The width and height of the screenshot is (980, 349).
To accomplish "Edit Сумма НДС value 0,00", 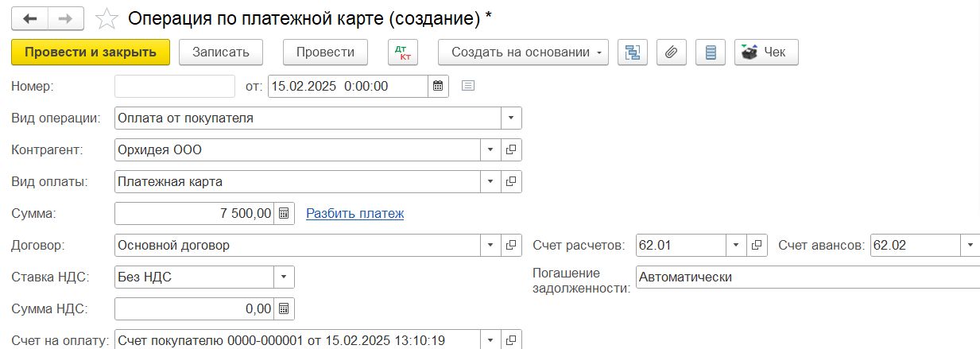I will pyautogui.click(x=196, y=308).
